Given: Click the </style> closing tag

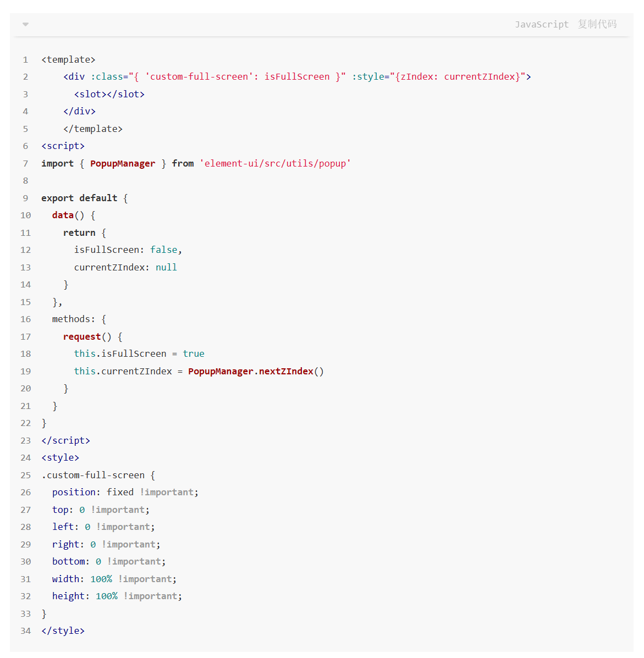Looking at the screenshot, I should [x=63, y=631].
